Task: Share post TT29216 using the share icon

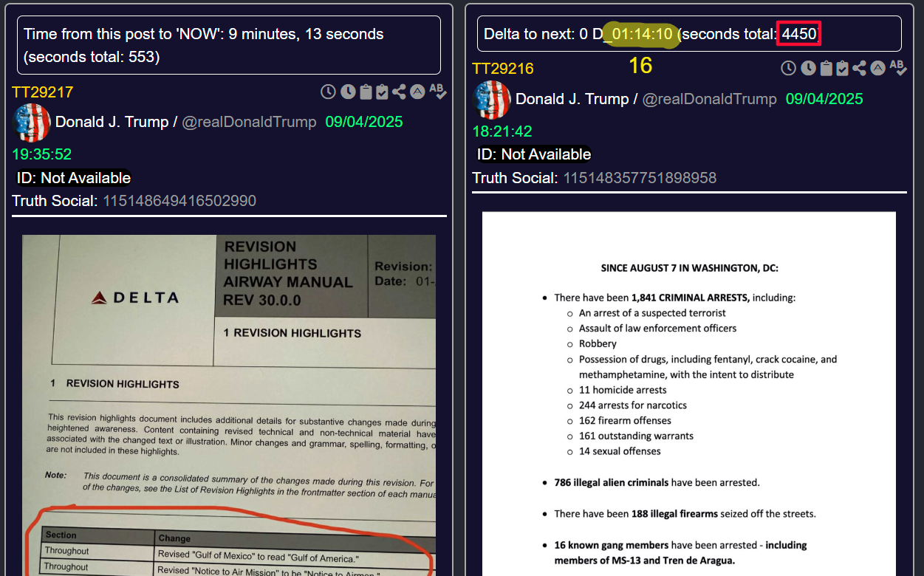Action: coord(860,68)
